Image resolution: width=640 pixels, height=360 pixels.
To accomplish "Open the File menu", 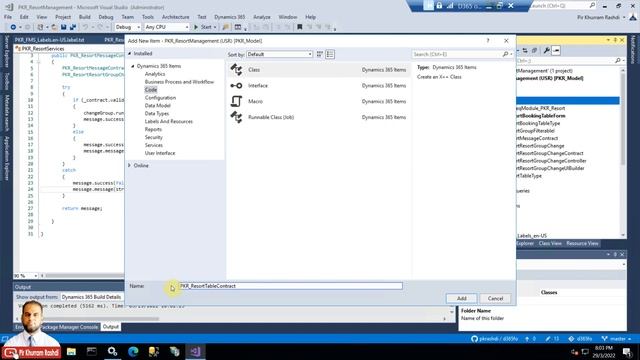I will click(x=8, y=17).
